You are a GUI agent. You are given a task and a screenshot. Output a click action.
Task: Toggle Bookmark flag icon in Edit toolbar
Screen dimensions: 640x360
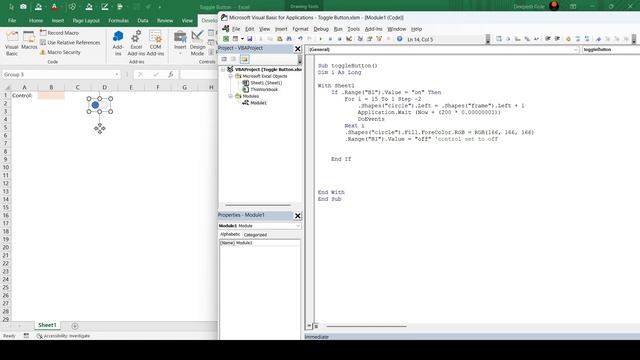coord(598,39)
